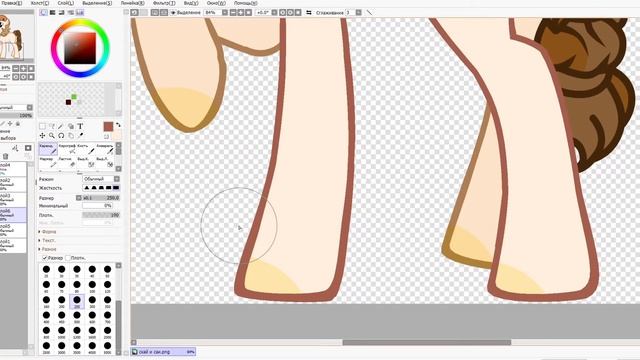Switch to the open PNG document tab
The height and width of the screenshot is (360, 640).
click(163, 351)
